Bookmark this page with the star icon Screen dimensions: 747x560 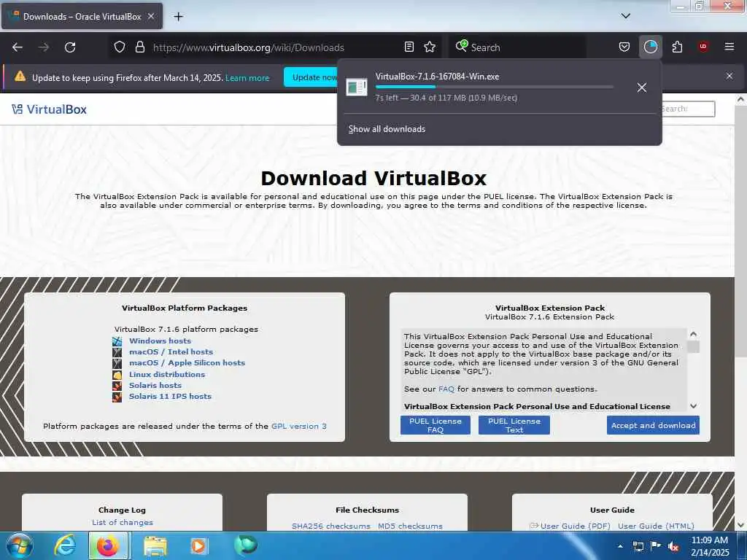click(430, 47)
